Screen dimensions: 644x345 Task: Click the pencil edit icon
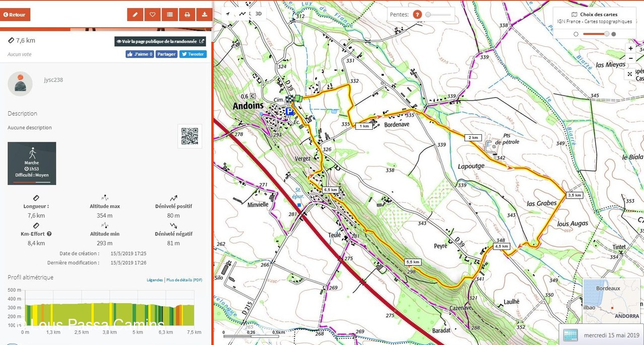click(x=135, y=15)
